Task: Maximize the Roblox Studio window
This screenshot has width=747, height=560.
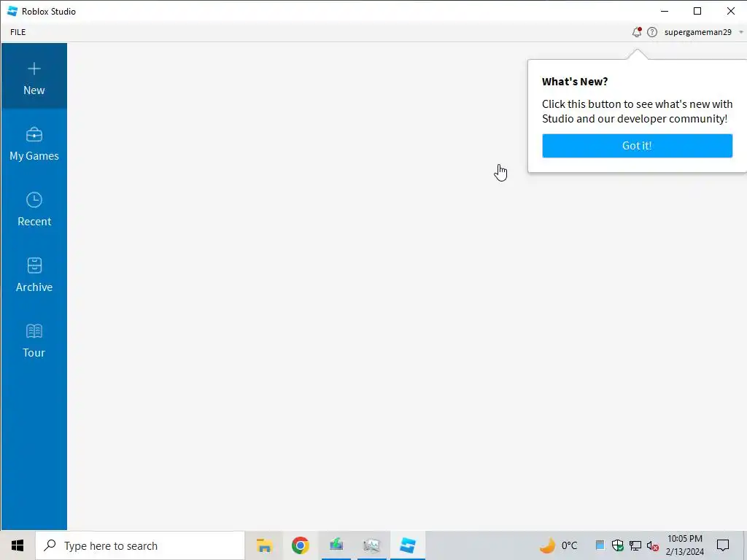Action: point(697,11)
